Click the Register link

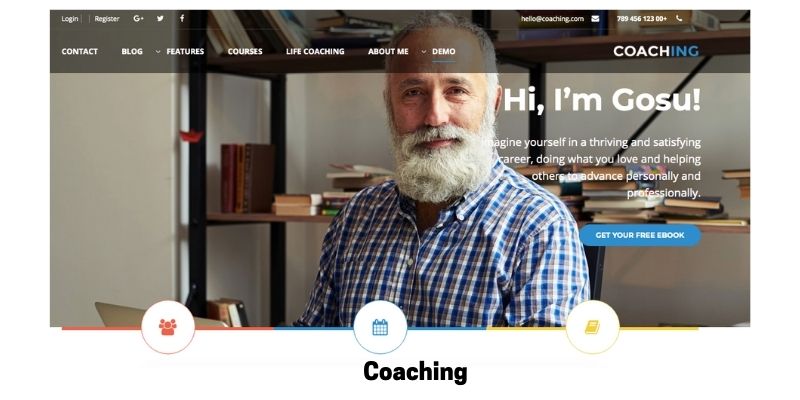(x=107, y=19)
